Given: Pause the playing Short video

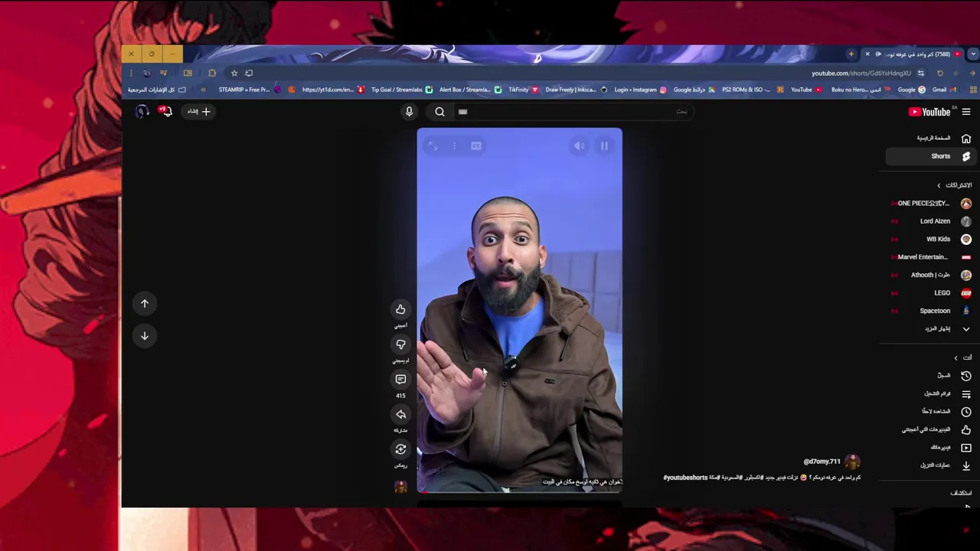Looking at the screenshot, I should tap(604, 145).
